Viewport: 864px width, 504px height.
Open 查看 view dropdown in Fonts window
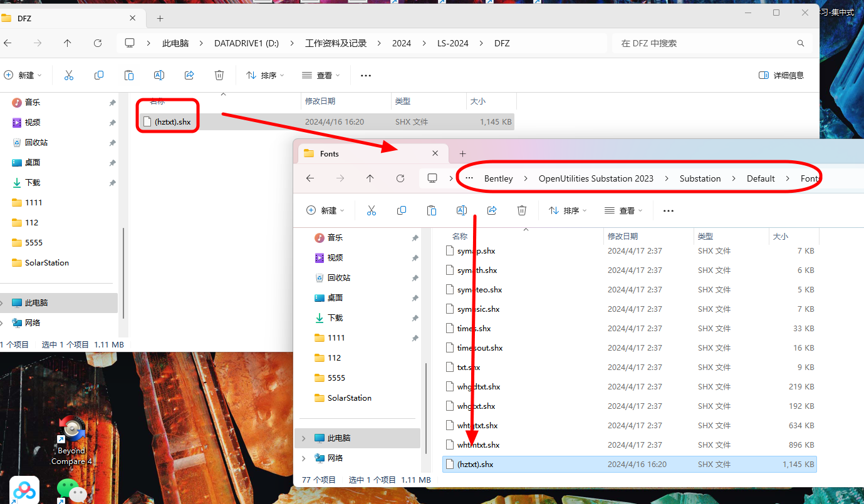tap(623, 210)
